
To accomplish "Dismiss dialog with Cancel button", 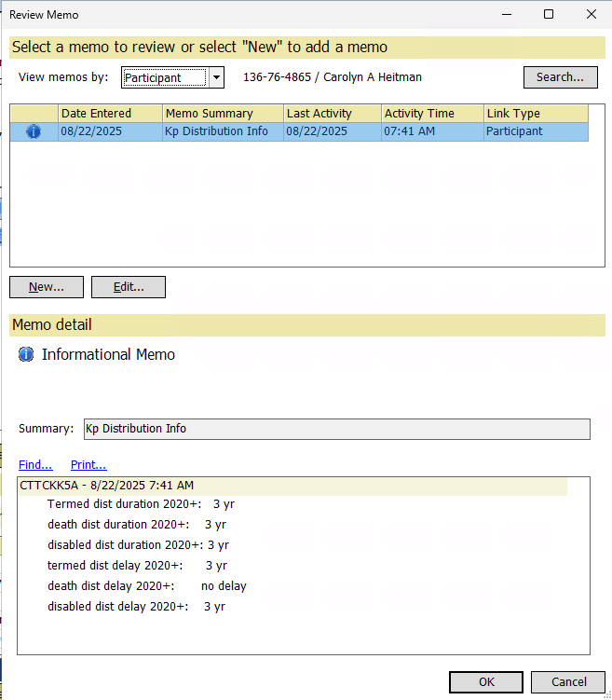I will coord(568,682).
